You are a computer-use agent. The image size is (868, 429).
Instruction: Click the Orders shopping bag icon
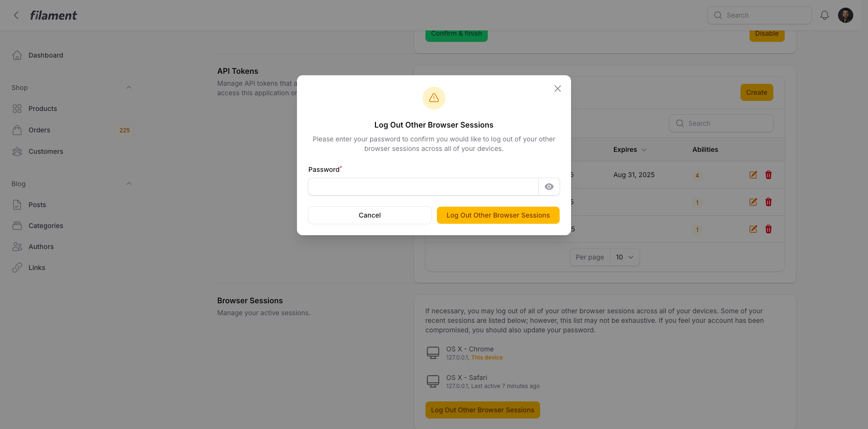17,130
